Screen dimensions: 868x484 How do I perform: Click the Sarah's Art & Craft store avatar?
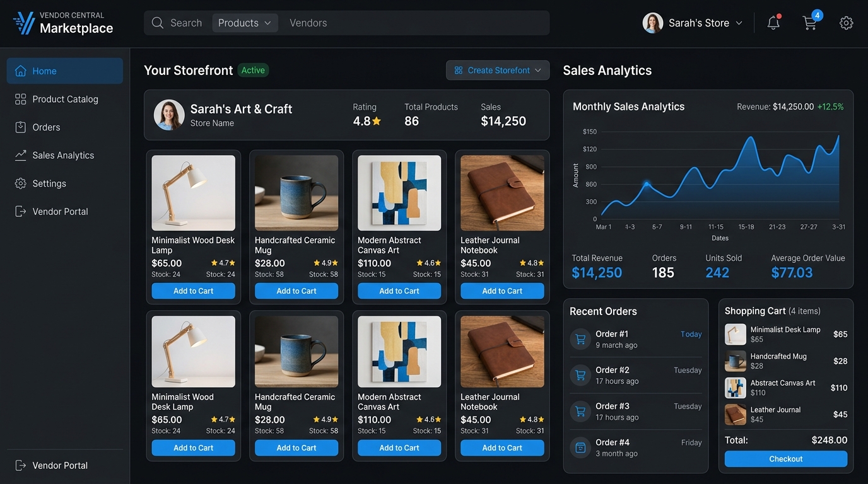point(169,115)
